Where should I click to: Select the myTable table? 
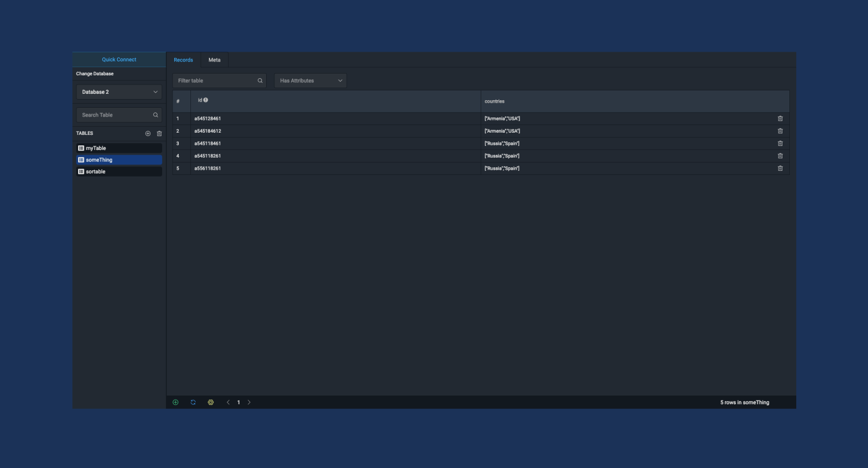click(x=119, y=148)
